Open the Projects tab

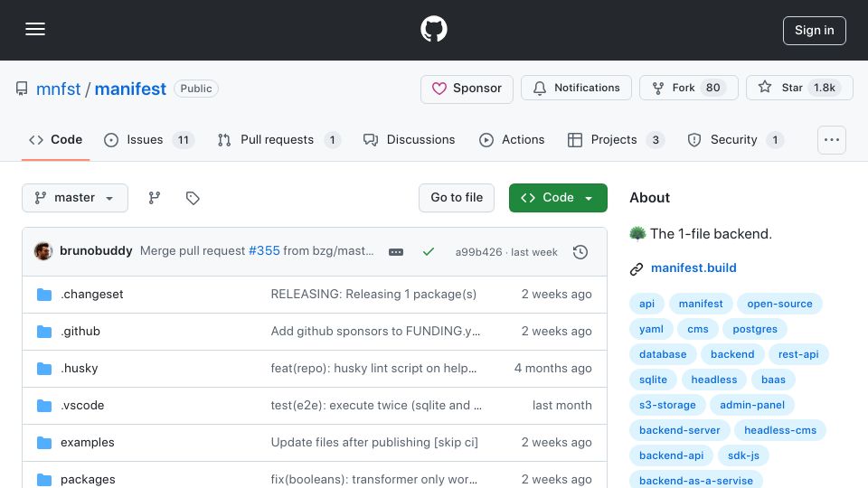click(x=616, y=140)
